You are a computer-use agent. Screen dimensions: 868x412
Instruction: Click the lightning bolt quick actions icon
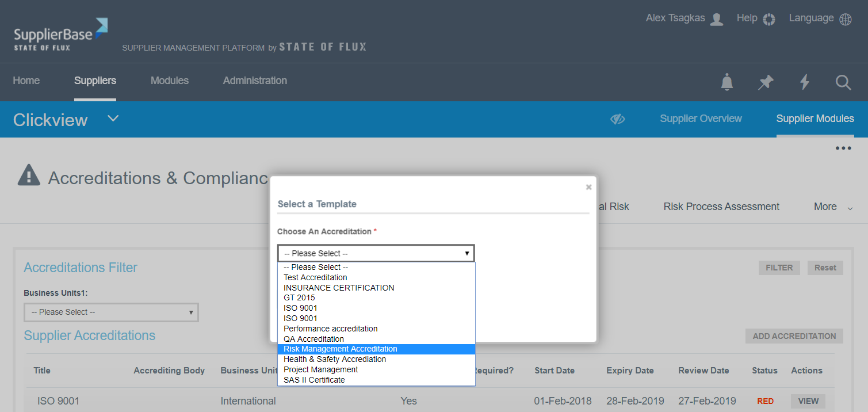tap(805, 82)
